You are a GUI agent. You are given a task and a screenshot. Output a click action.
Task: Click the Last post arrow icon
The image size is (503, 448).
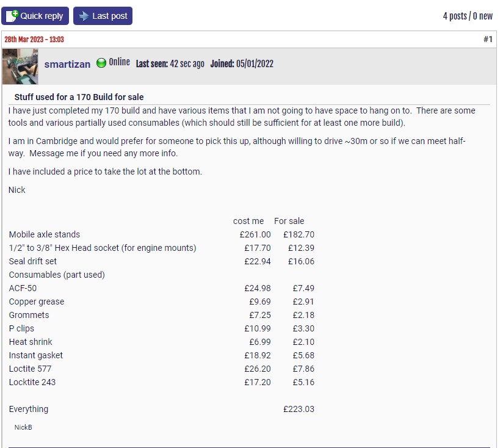[84, 16]
